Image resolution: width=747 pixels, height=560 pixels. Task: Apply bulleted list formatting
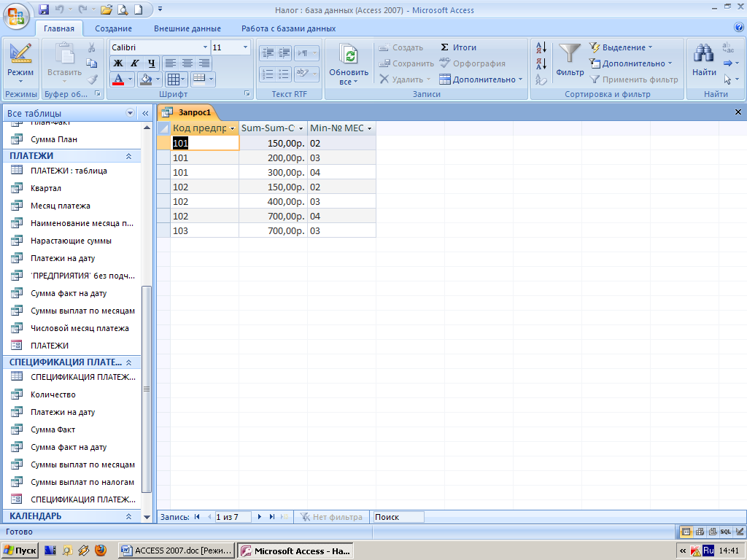click(x=284, y=74)
